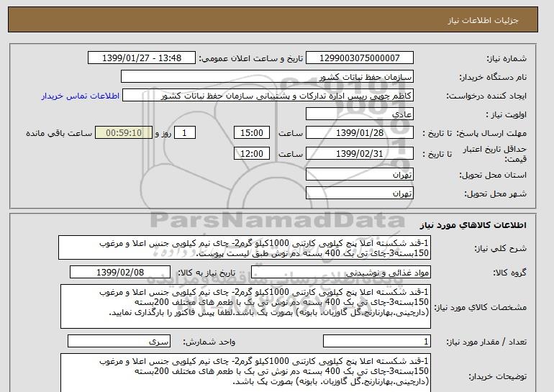Screen dimensions: 554x392
Task: Click the label شماره نیاز
Action: (x=507, y=58)
